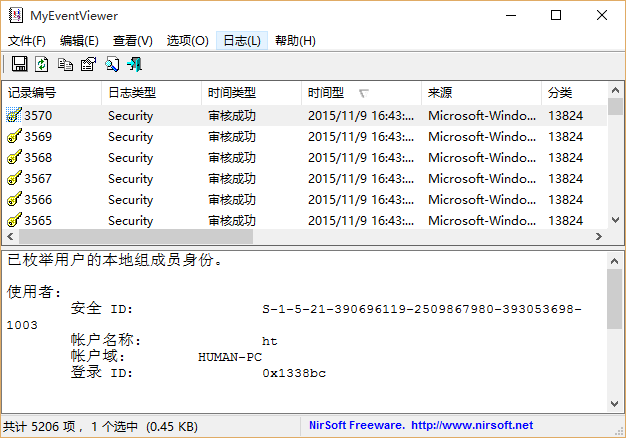Open the 日志(L) menu

(x=241, y=41)
